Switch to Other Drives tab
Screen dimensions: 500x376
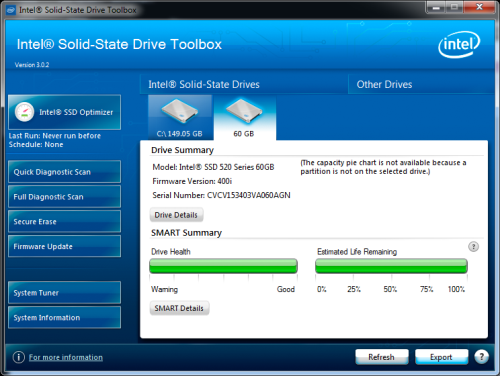(x=421, y=84)
